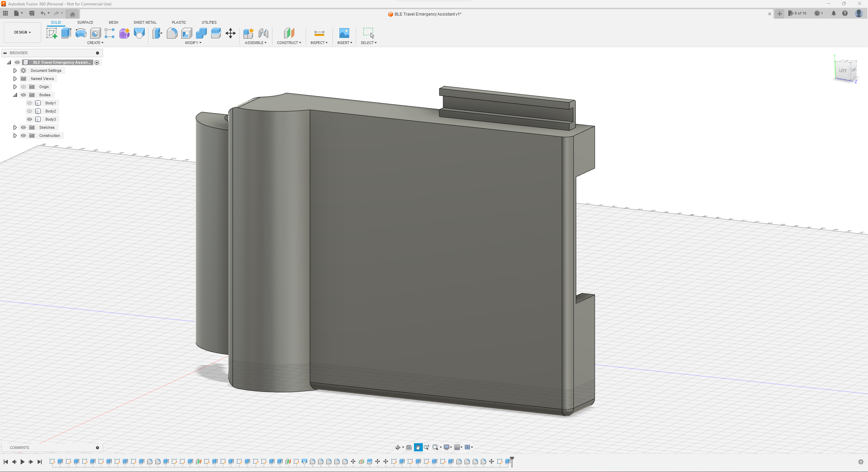Activate the Pan tool in the navigation bar
This screenshot has width=868, height=472.
(x=418, y=447)
